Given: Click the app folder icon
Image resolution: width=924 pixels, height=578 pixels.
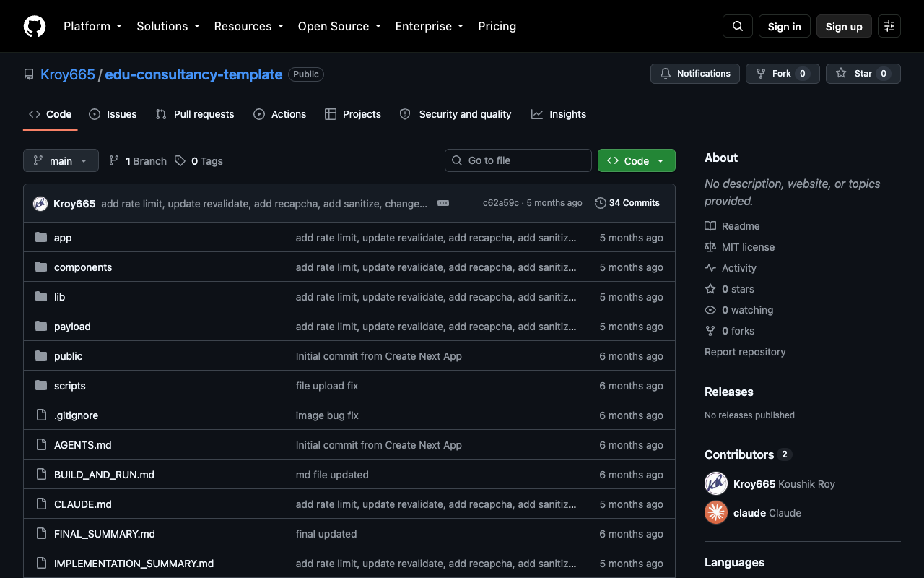Looking at the screenshot, I should 41,238.
